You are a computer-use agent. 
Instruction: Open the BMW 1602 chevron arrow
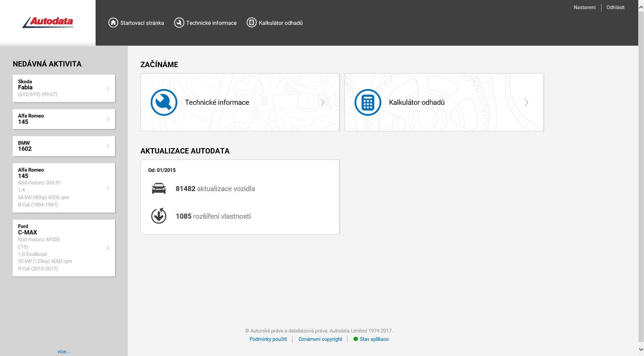tap(108, 146)
